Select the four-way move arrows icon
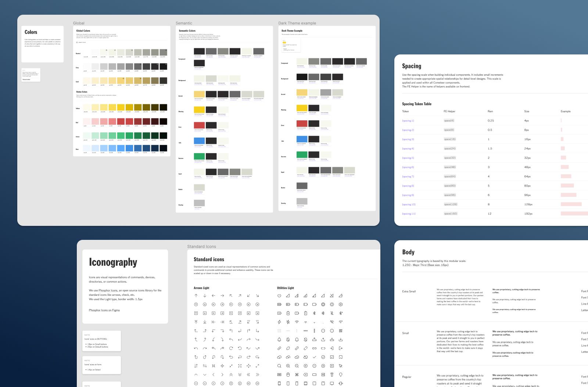Image resolution: width=588 pixels, height=387 pixels. (248, 366)
